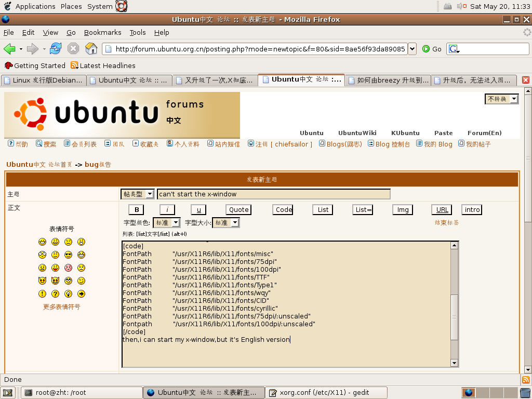The image size is (532, 399).
Task: Insert the question mark emoticon
Action: 55,294
